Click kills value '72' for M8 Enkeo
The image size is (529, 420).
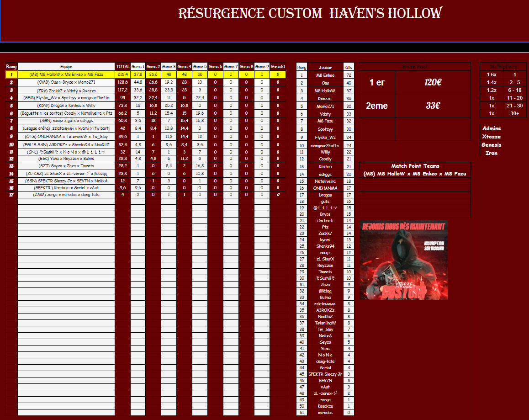tap(349, 75)
